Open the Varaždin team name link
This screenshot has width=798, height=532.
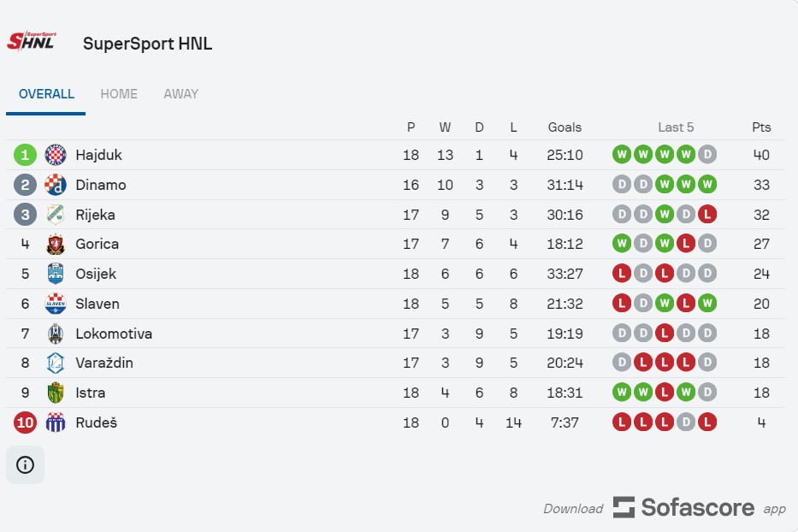point(104,363)
